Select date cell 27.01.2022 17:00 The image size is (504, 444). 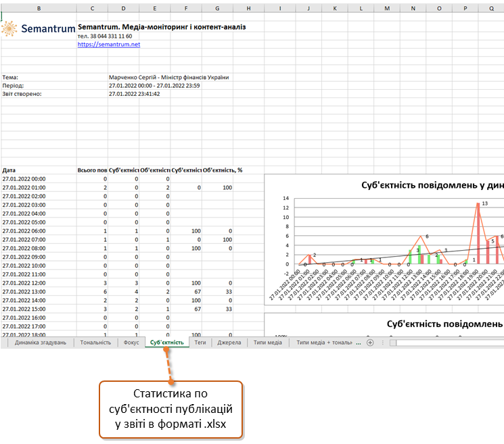point(39,326)
